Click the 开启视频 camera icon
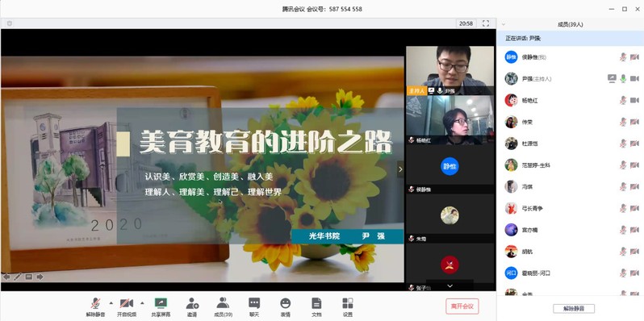Viewport: 644px width, 321px height. coord(127,303)
